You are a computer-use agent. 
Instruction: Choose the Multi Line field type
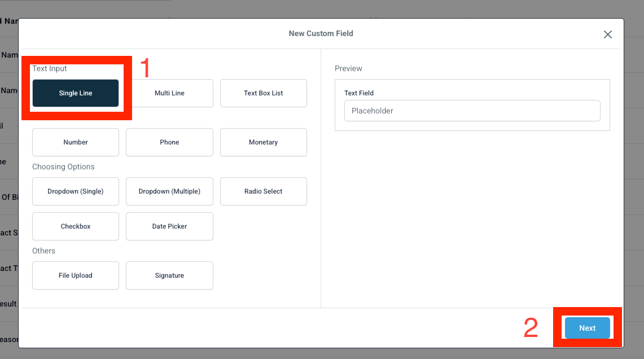(169, 93)
